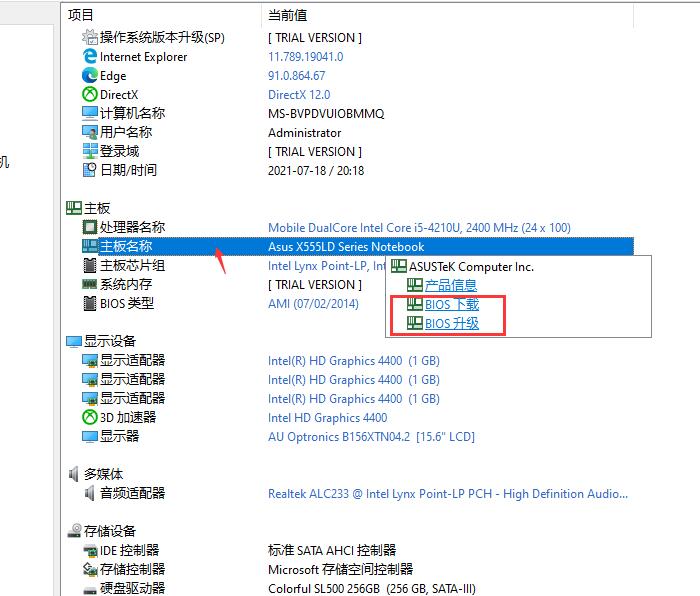Click the IDE 控制器 icon
Screen dimensions: 700x596
[x=90, y=550]
